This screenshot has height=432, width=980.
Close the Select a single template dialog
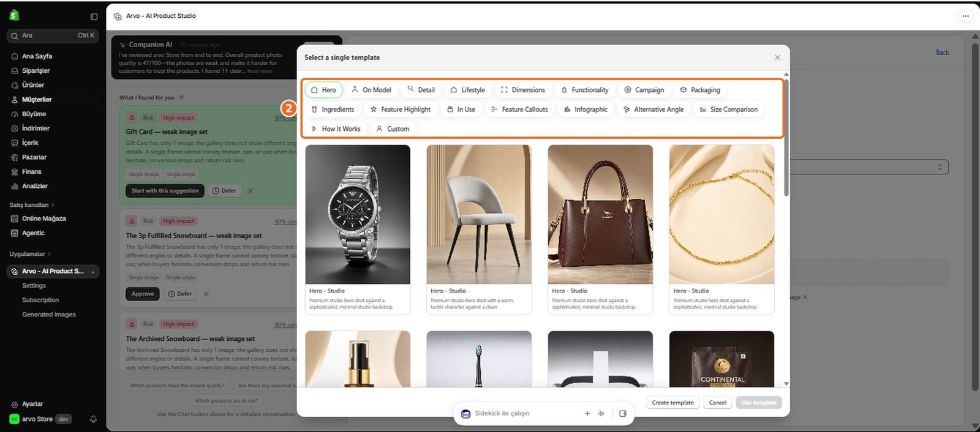pos(777,58)
